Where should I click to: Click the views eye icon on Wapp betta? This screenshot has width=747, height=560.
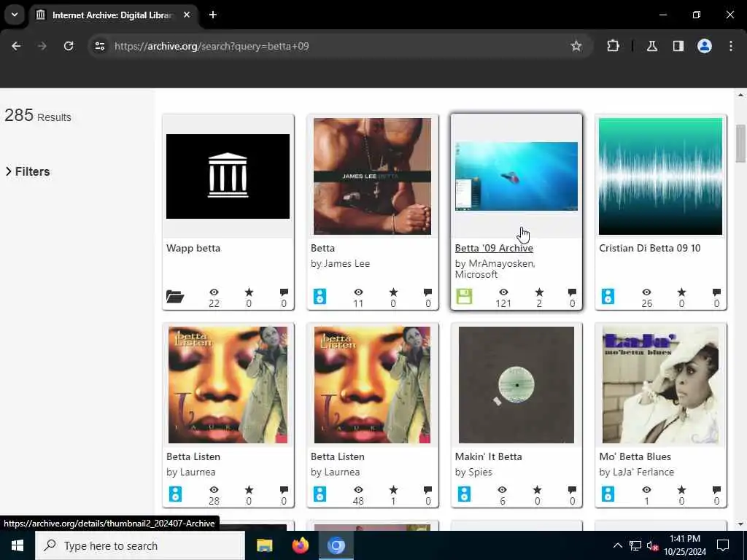tap(214, 292)
